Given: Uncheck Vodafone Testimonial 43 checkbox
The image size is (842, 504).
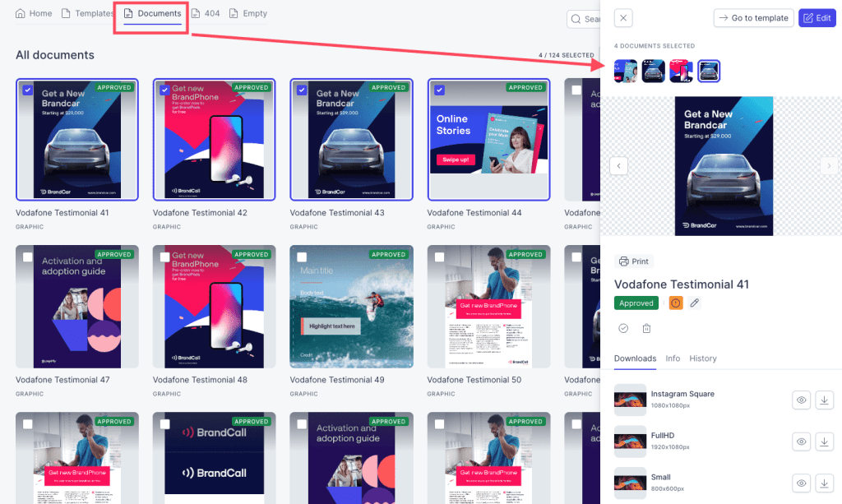Looking at the screenshot, I should 302,90.
